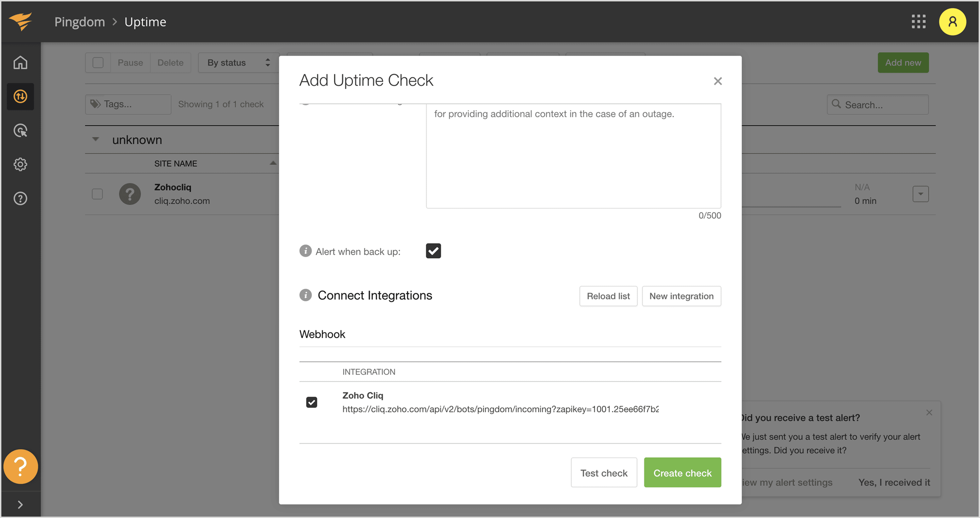This screenshot has width=980, height=518.
Task: Click the Create check button
Action: pyautogui.click(x=682, y=473)
